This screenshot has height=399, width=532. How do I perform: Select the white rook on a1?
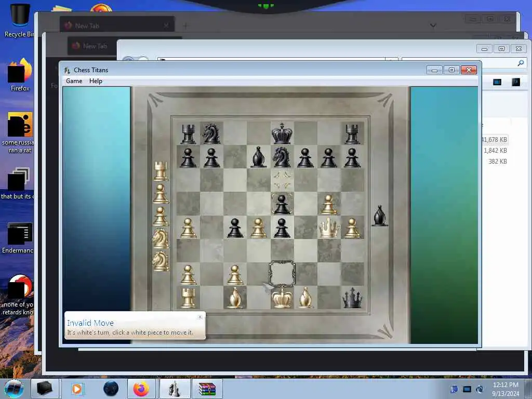188,298
